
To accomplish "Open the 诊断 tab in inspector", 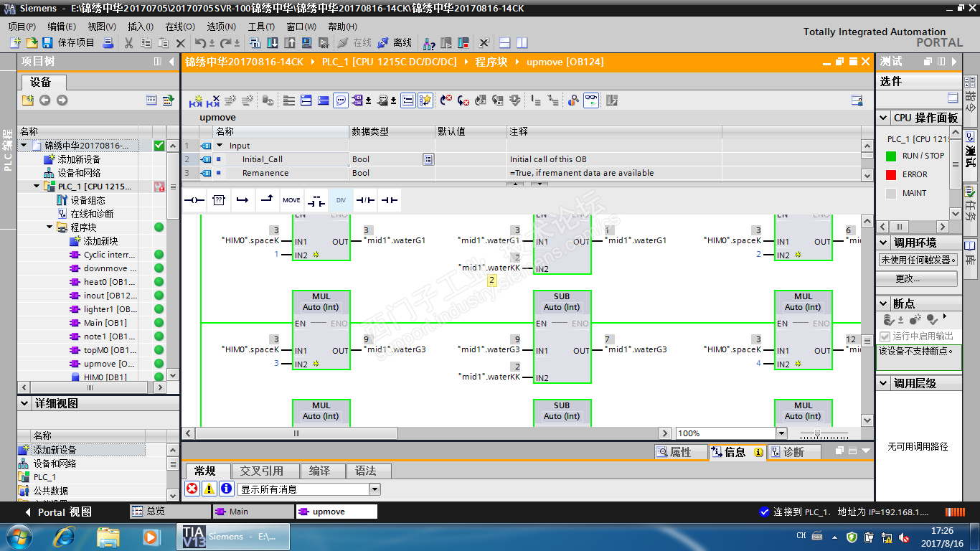I will pos(794,452).
